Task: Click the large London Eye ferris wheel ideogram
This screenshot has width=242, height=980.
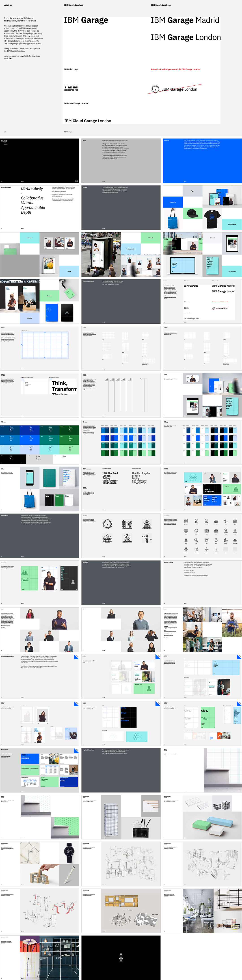Action: (107, 524)
